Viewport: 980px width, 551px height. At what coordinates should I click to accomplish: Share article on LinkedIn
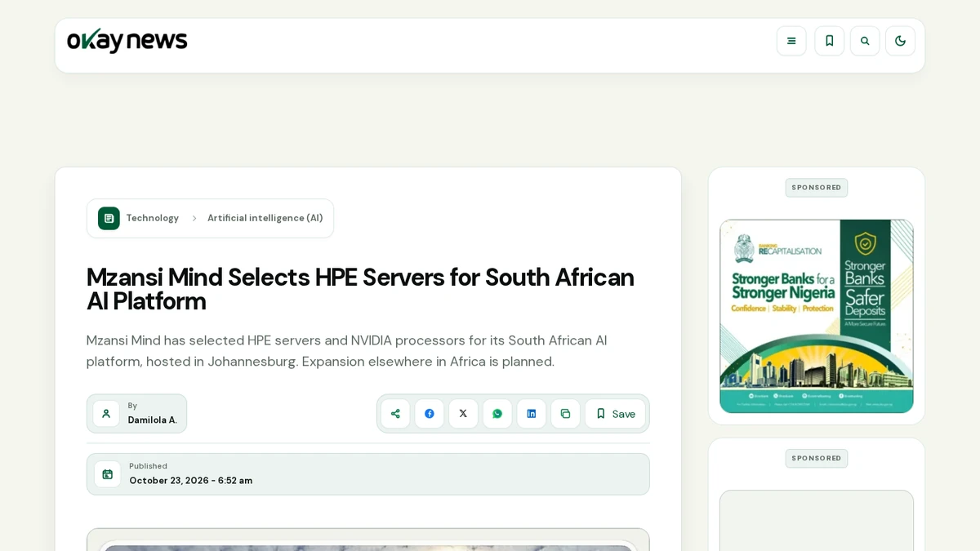(532, 414)
